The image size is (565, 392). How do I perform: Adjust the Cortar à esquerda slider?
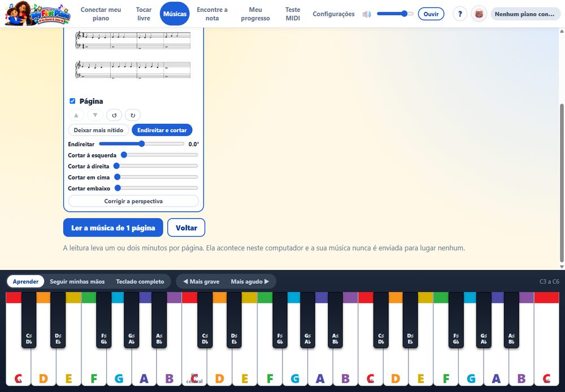coord(159,155)
